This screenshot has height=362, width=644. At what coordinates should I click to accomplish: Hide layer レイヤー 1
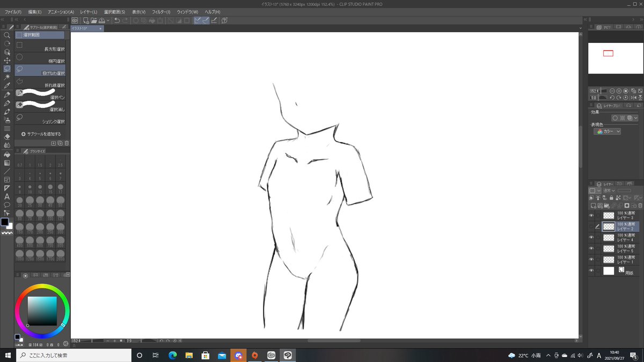pos(591,260)
